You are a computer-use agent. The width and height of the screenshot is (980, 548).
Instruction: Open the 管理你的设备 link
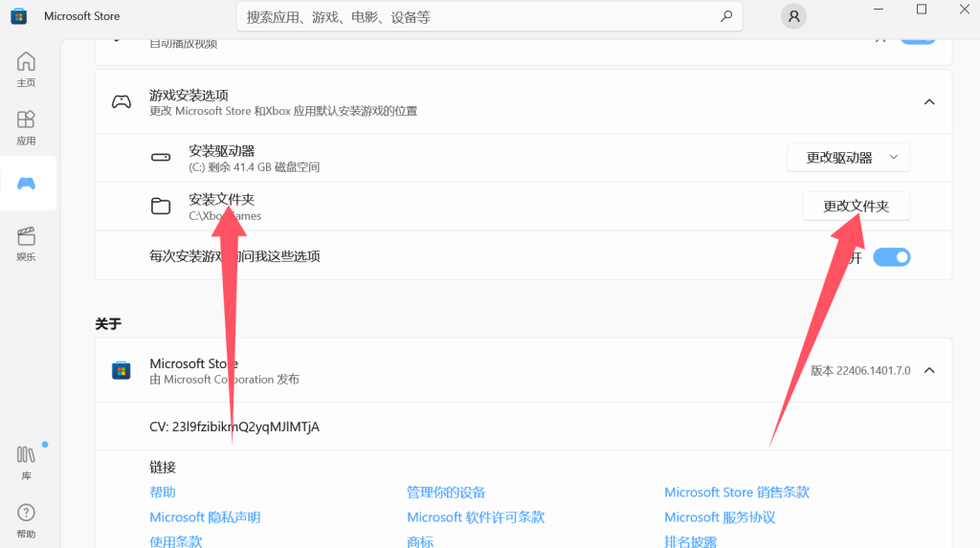pos(446,493)
